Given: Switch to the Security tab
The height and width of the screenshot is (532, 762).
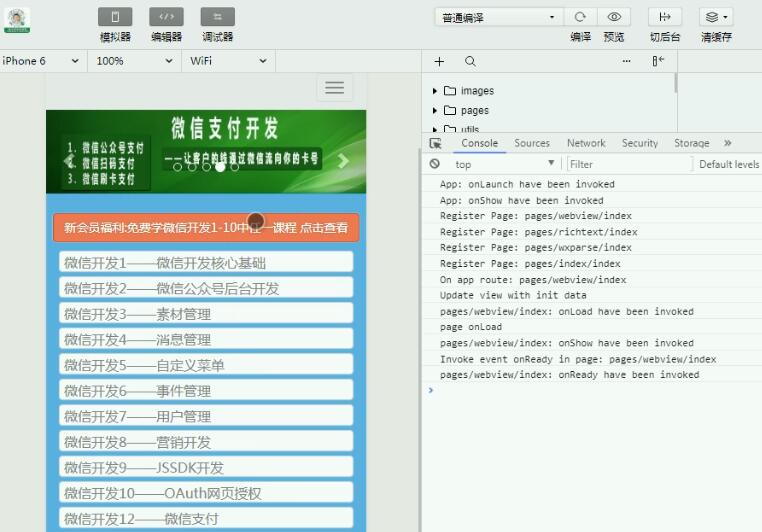Looking at the screenshot, I should (x=640, y=143).
